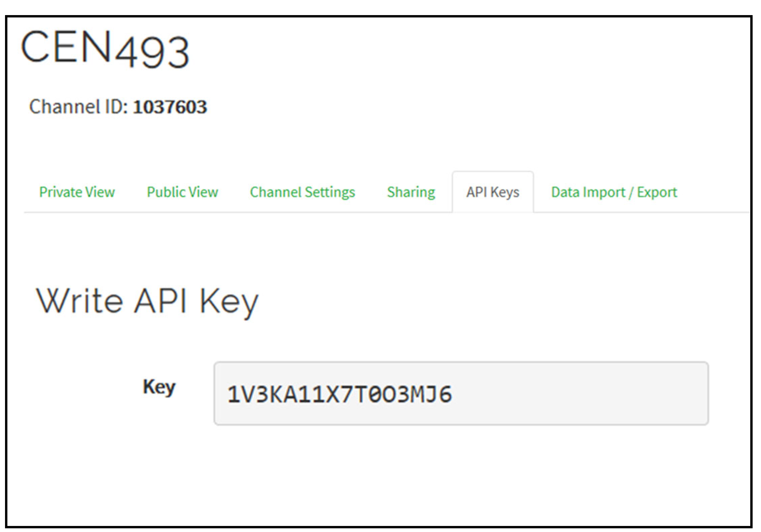Go to the Channel Settings tab
Image resolution: width=761 pixels, height=532 pixels.
coord(302,192)
